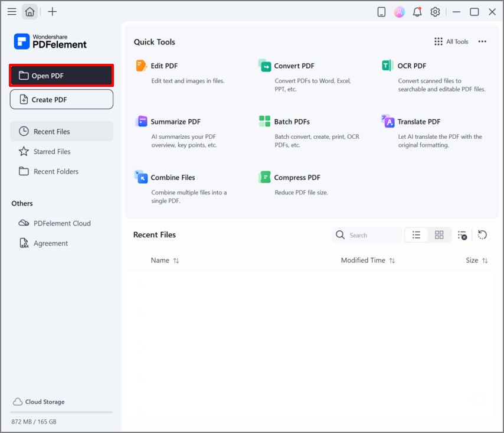The image size is (504, 433).
Task: Click the search magnifier icon
Action: tap(340, 235)
